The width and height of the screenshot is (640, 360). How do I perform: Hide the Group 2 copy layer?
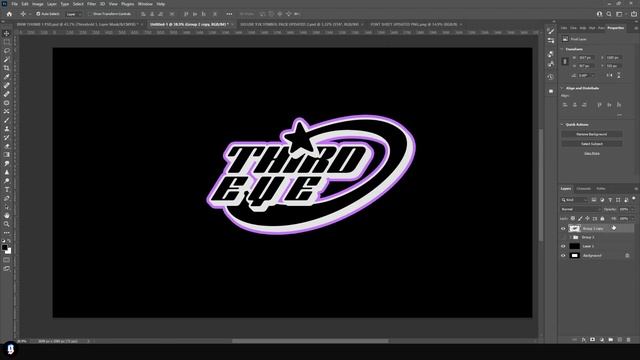pyautogui.click(x=563, y=229)
